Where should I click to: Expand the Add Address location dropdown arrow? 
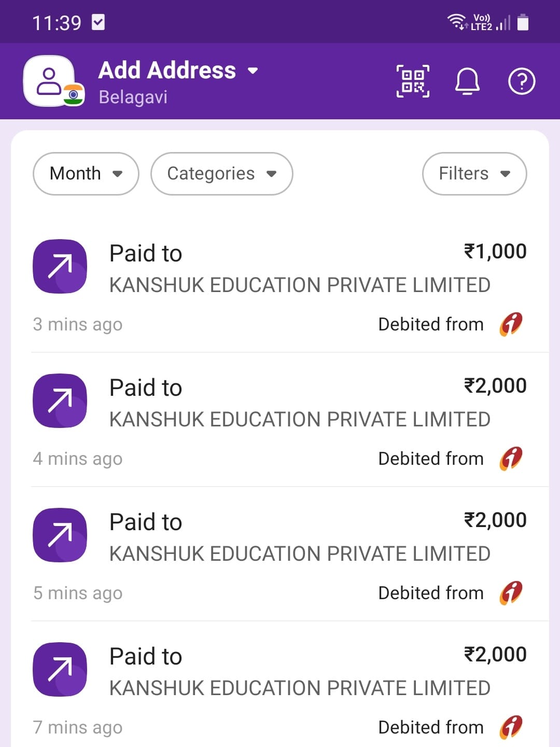pyautogui.click(x=253, y=71)
